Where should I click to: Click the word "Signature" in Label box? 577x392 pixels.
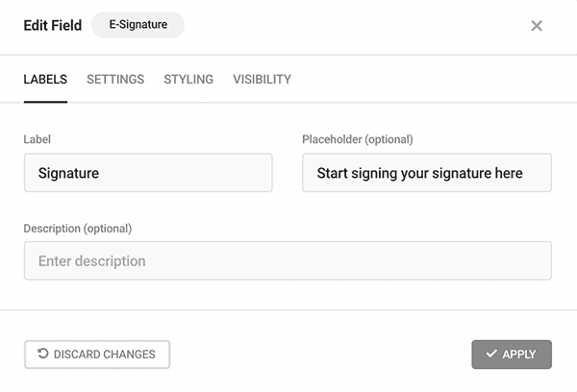tap(69, 173)
